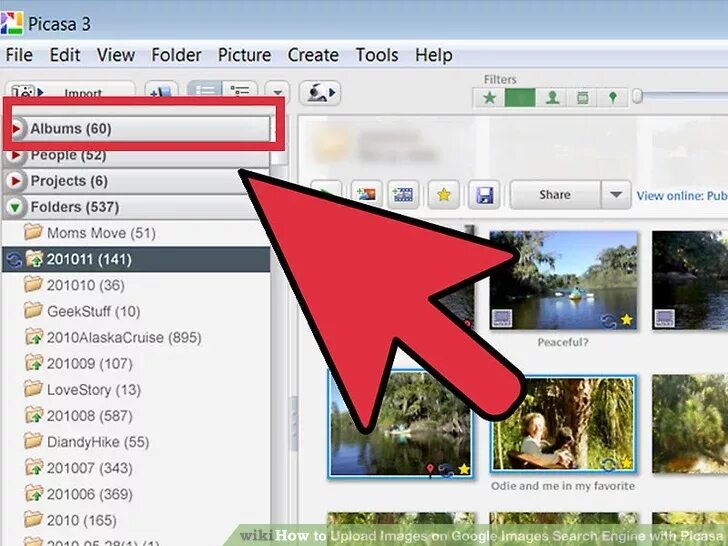Click movie icon on Peaceful? thumbnail
Viewport: 728px width, 546px height.
click(502, 318)
